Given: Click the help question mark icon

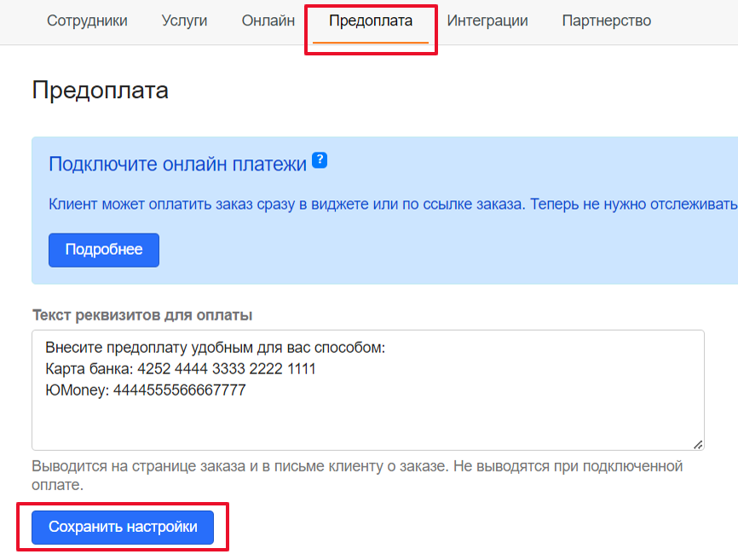Looking at the screenshot, I should [320, 160].
